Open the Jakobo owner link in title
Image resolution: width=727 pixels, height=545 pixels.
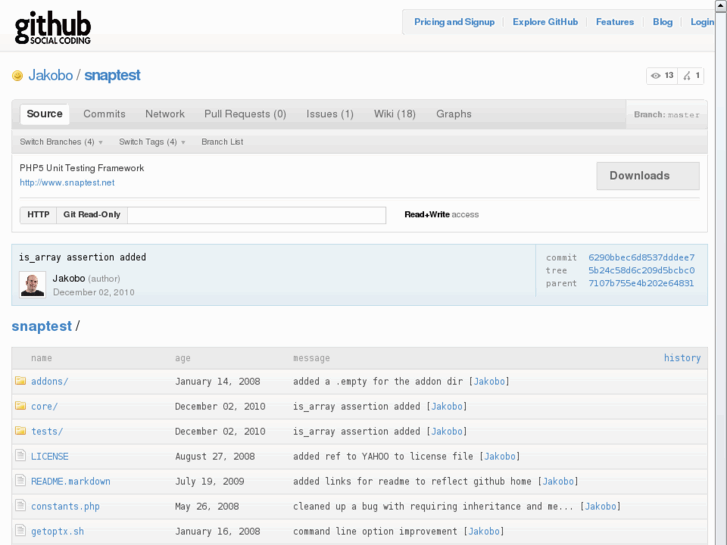pos(51,75)
